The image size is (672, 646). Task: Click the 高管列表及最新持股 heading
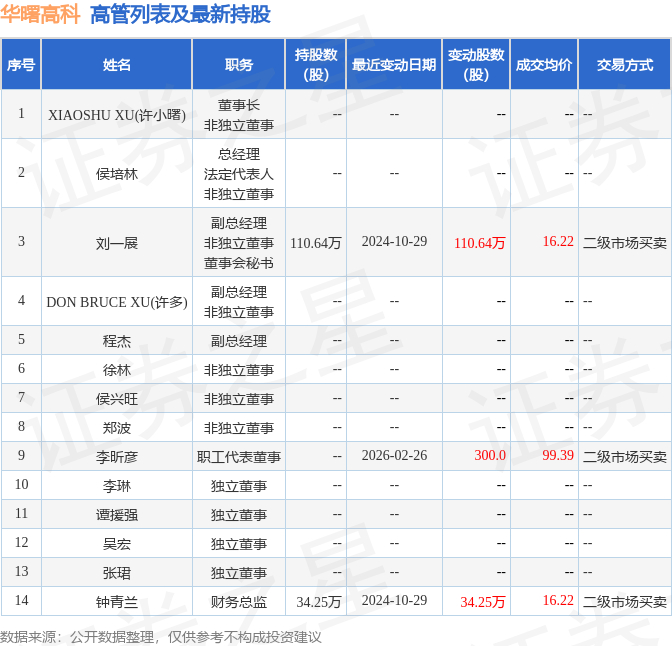pyautogui.click(x=180, y=14)
